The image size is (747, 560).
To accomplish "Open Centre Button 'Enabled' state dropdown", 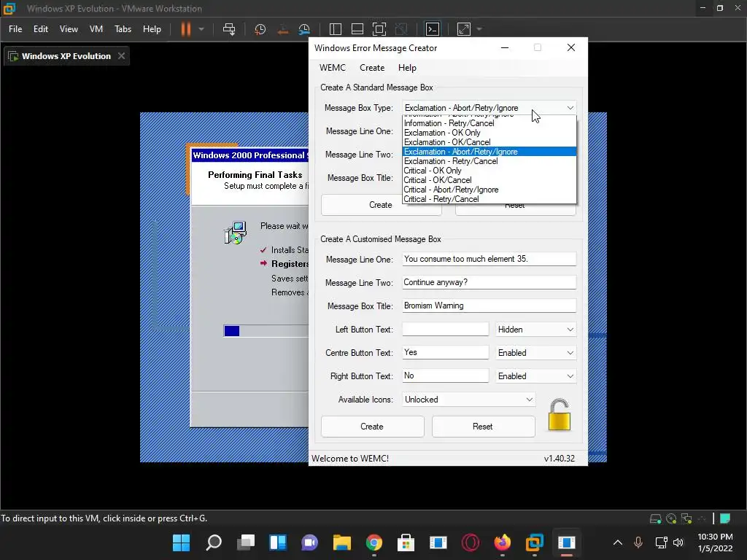I will pos(535,353).
